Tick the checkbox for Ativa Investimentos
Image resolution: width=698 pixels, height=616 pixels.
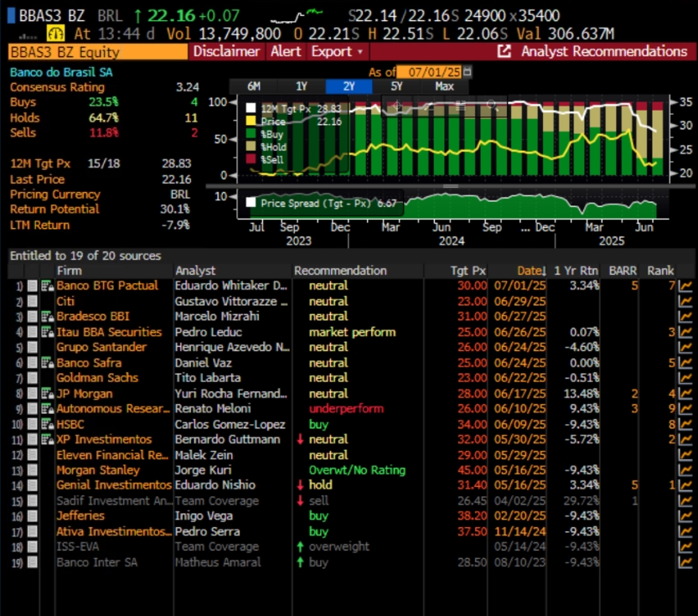click(32, 532)
